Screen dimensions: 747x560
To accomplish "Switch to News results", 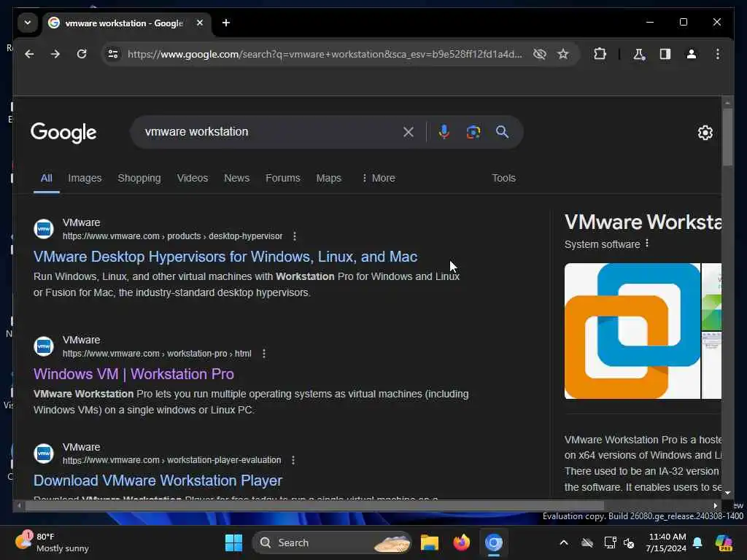I will coord(237,178).
